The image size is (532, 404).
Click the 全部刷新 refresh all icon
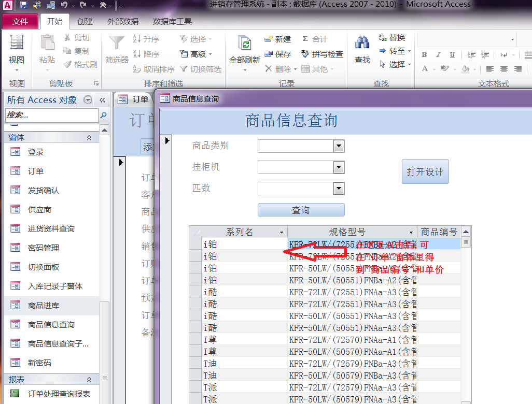244,44
